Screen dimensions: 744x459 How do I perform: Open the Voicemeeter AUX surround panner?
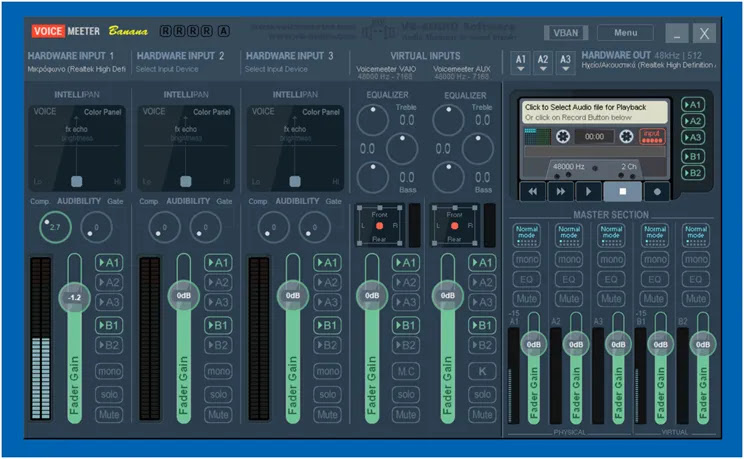pos(455,225)
